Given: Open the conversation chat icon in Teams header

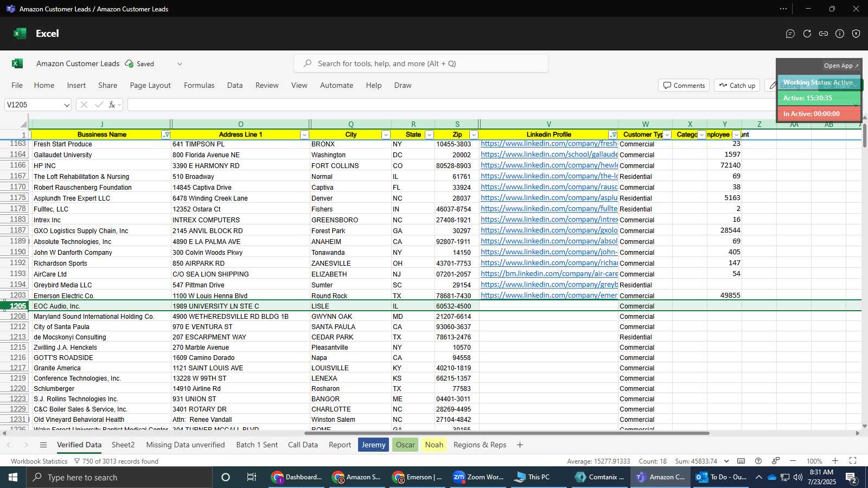Looking at the screenshot, I should click(x=790, y=34).
